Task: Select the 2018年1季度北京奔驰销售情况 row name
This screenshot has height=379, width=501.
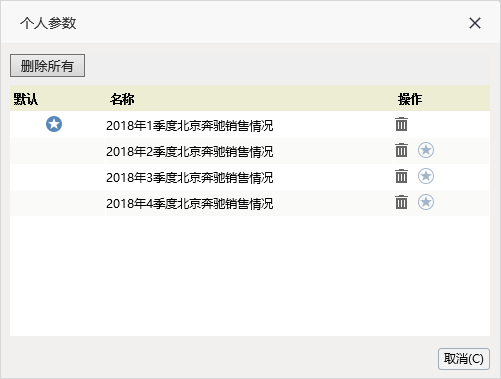Action: point(190,126)
